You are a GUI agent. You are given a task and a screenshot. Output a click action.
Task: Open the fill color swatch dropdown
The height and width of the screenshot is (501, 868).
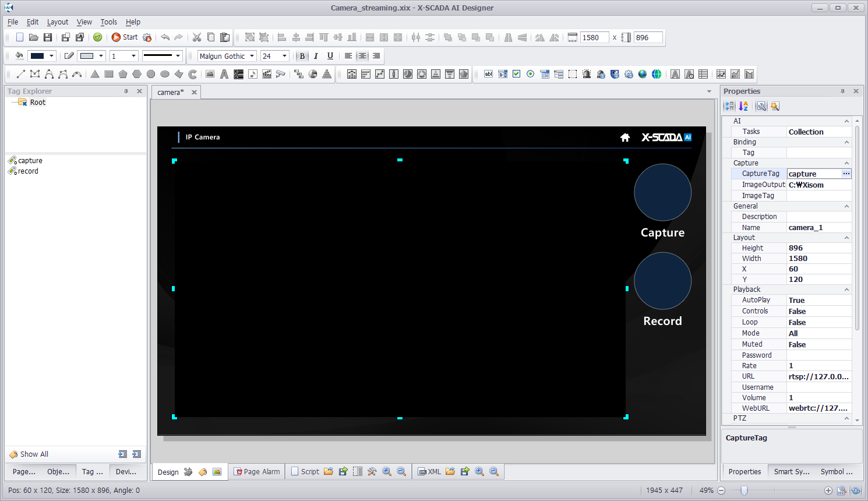(51, 56)
